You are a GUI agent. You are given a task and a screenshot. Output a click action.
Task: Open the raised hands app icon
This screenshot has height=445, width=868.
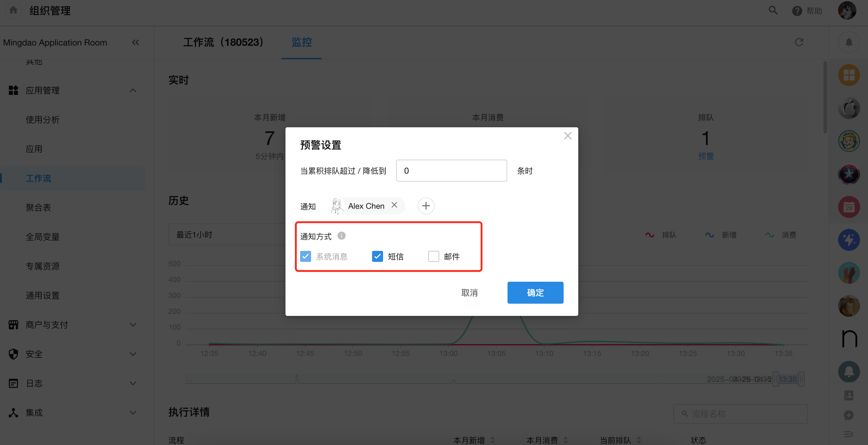click(849, 273)
